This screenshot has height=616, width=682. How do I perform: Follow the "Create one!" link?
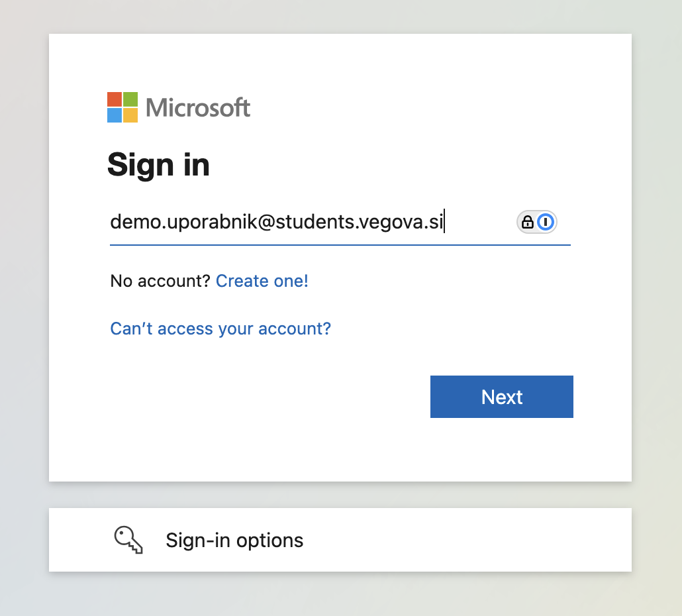click(262, 281)
